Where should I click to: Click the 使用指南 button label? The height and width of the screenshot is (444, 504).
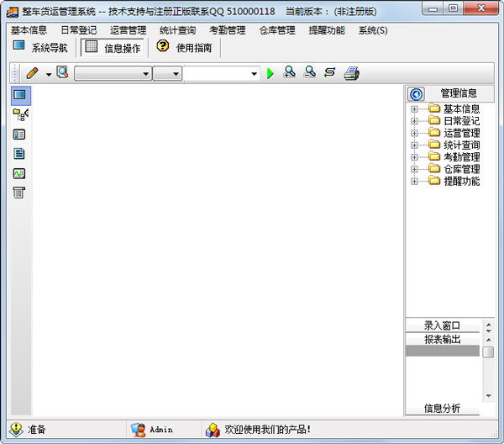click(x=194, y=48)
